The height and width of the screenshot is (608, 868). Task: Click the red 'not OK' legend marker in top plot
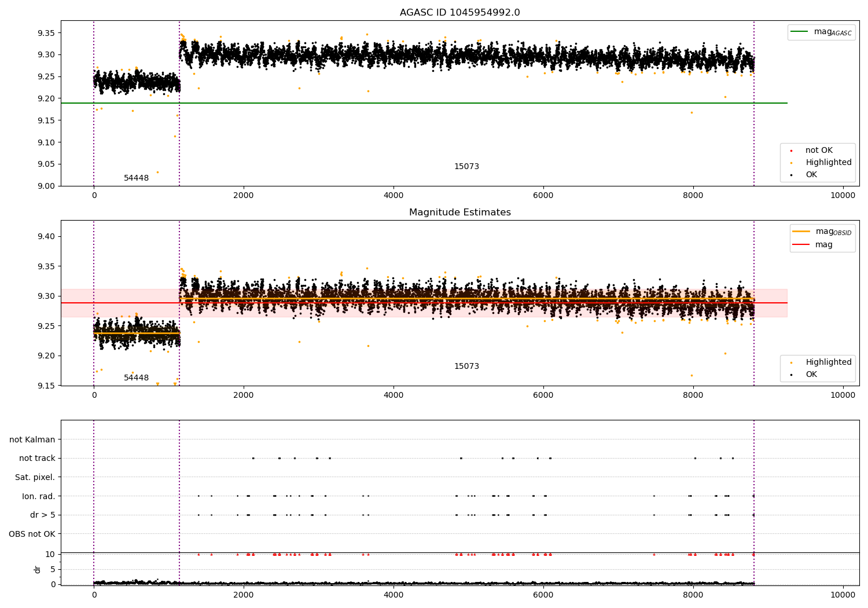791,151
